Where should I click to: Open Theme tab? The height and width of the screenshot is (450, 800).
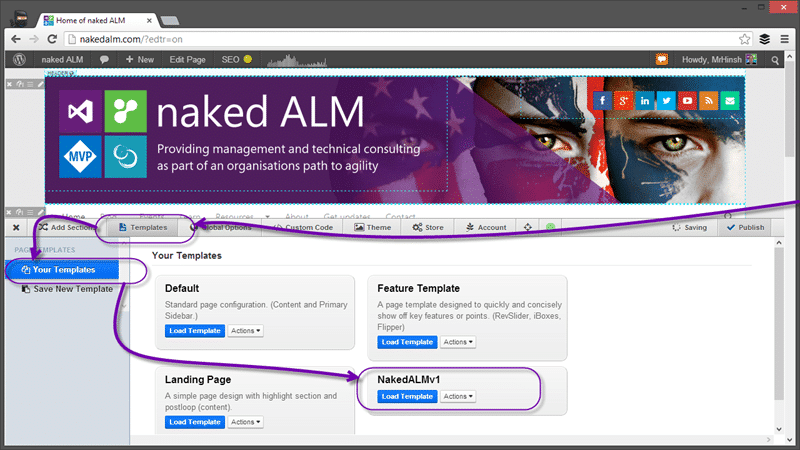click(372, 227)
